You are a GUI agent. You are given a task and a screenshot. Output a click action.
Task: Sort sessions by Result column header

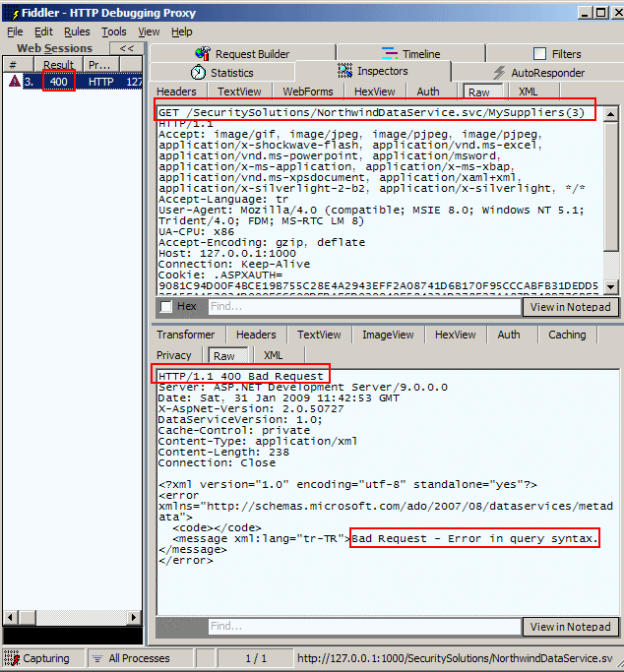tap(58, 65)
